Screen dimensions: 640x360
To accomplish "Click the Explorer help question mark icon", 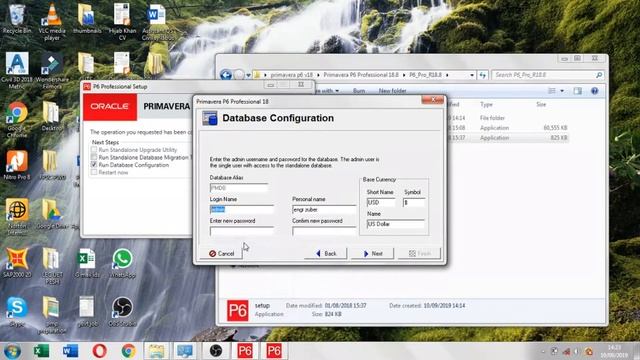I will tap(595, 91).
